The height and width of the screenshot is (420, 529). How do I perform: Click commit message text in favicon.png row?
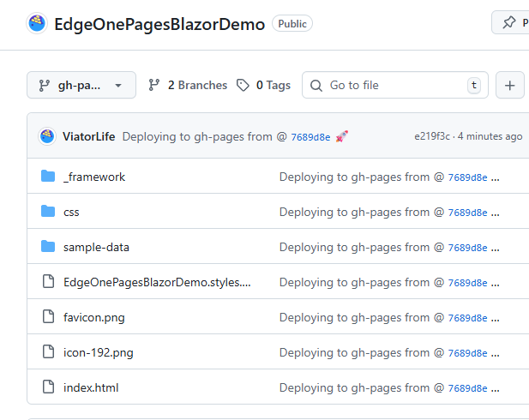[362, 317]
